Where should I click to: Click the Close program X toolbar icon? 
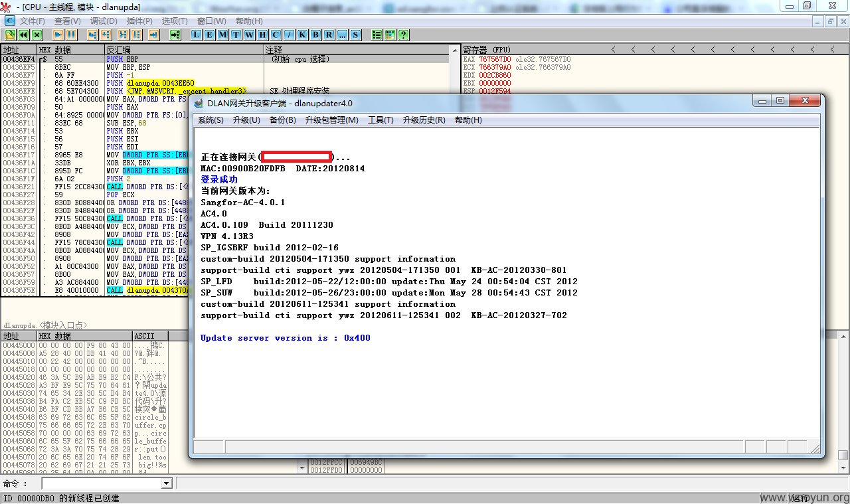[x=37, y=35]
